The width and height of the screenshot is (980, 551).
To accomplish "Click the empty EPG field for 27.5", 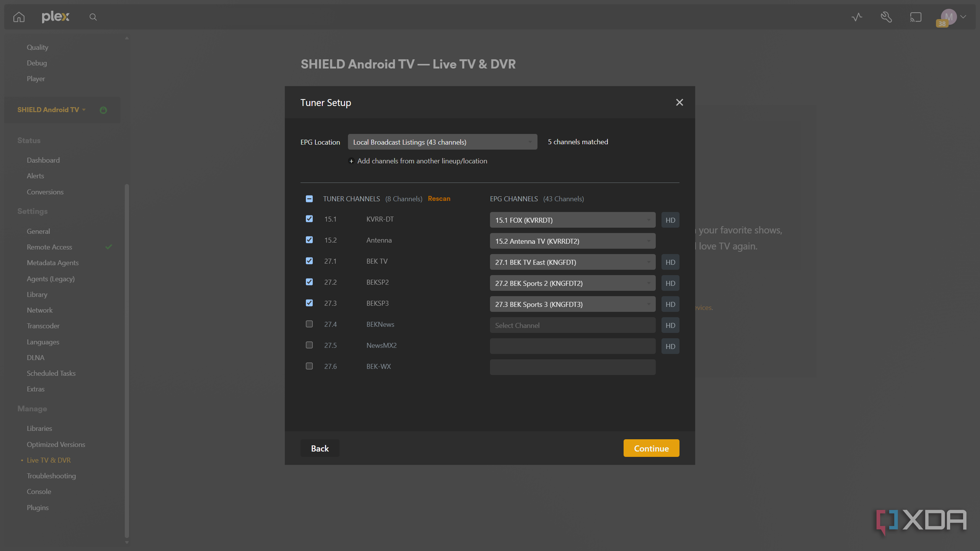I will [x=573, y=346].
